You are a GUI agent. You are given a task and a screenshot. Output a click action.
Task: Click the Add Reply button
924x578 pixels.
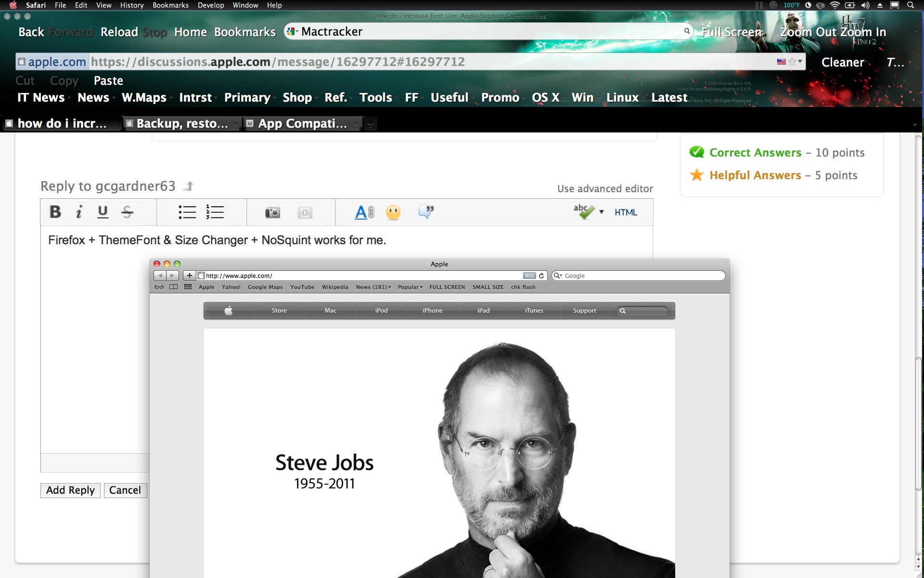[x=70, y=490]
